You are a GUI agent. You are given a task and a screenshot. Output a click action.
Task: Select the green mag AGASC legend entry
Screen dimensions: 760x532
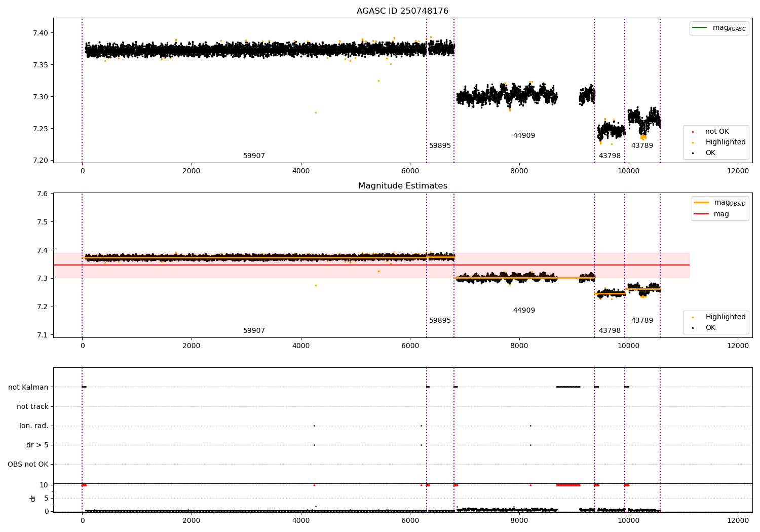pos(719,28)
